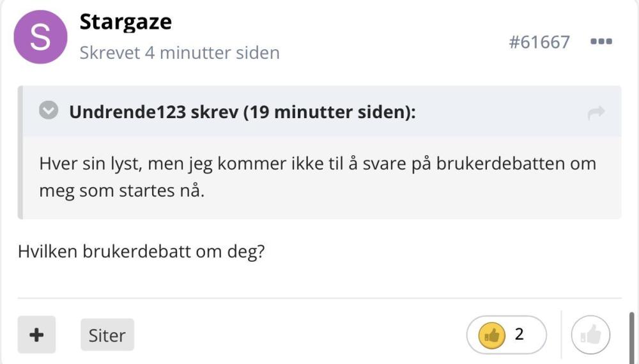Show who reacted via the count 2
The width and height of the screenshot is (639, 364).
tap(519, 334)
